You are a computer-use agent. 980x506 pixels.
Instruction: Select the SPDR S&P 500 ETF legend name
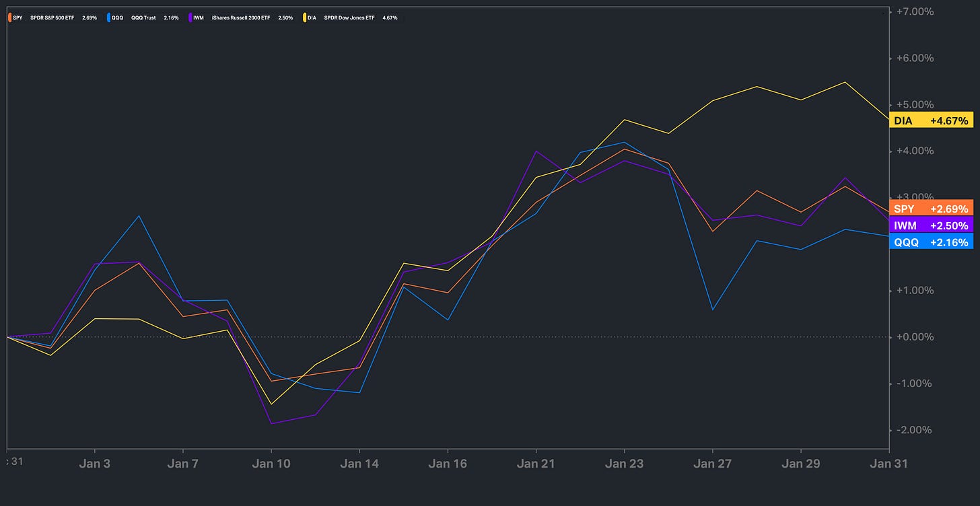pyautogui.click(x=52, y=17)
